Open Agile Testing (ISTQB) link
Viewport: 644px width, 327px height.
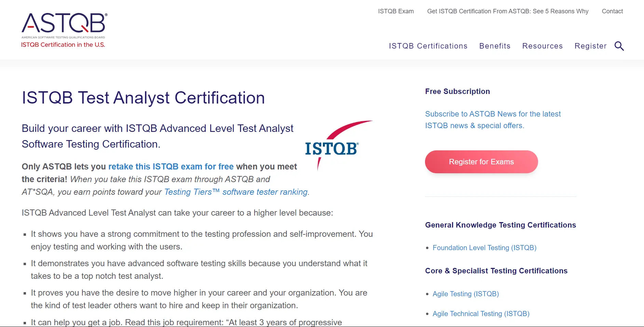pos(466,294)
